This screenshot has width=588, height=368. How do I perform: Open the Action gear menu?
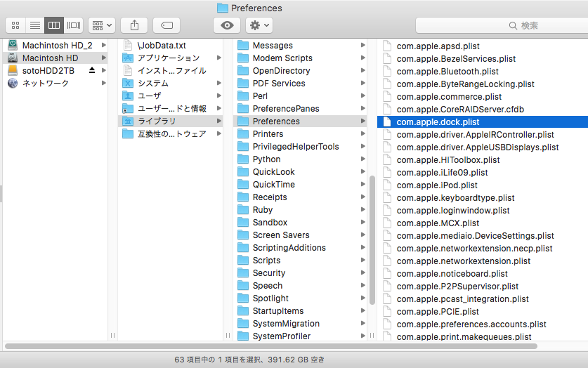pos(259,25)
